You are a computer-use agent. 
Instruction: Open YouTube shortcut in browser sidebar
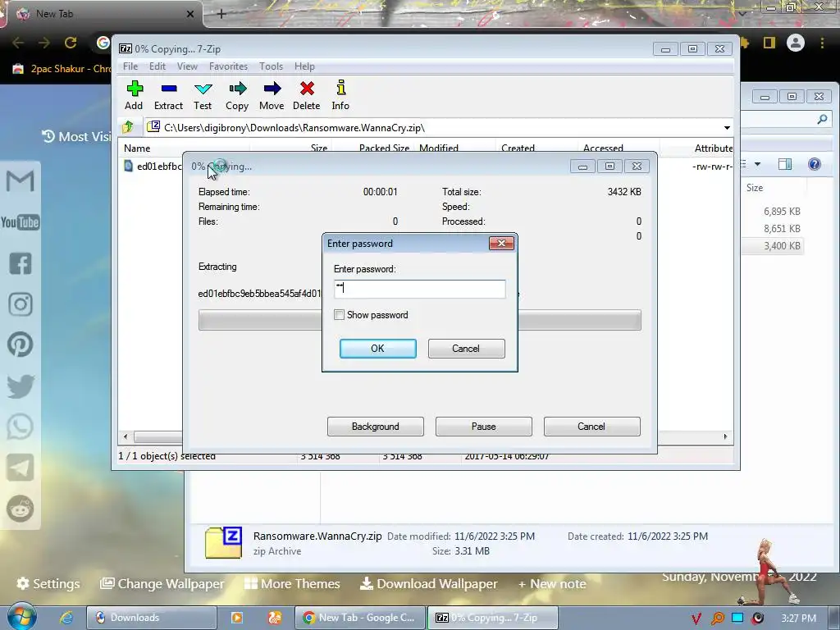click(x=20, y=221)
